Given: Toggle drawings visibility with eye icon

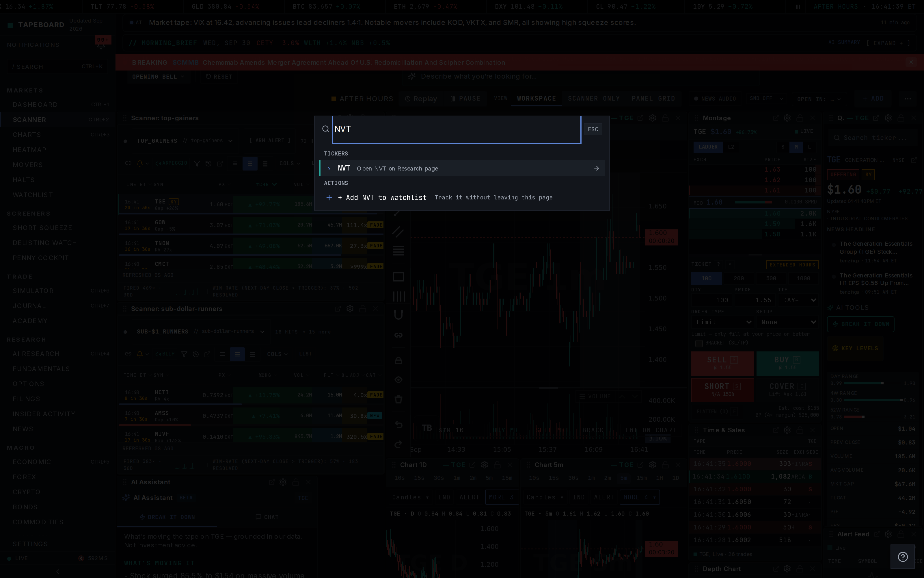Looking at the screenshot, I should [398, 380].
